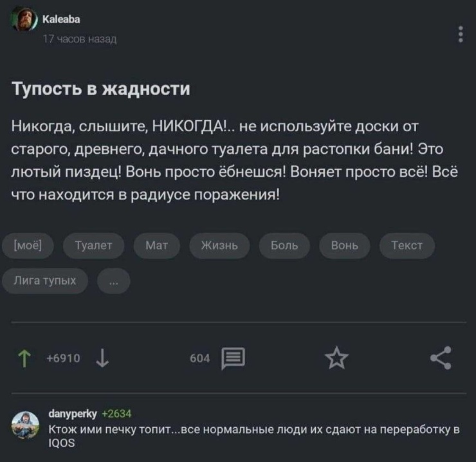This screenshot has width=476, height=462.
Task: Downvote the post with the down arrow
Action: [x=102, y=359]
